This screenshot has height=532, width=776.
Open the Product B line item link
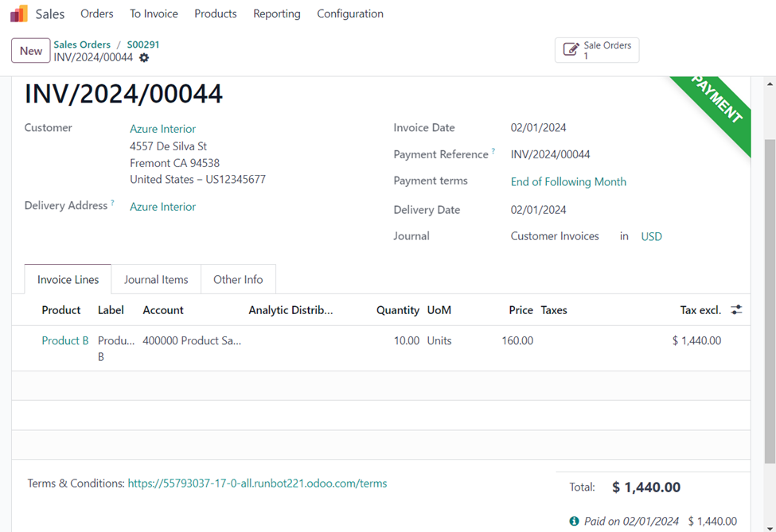(65, 340)
